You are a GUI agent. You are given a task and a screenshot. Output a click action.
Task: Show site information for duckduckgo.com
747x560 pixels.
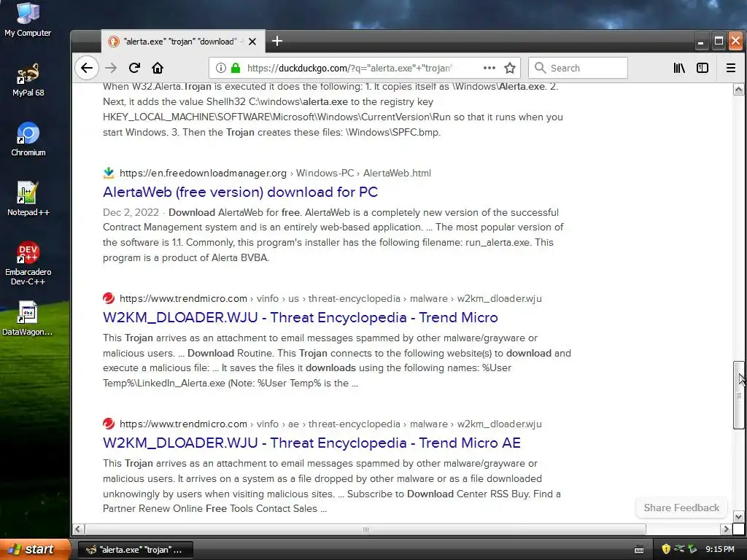[220, 68]
